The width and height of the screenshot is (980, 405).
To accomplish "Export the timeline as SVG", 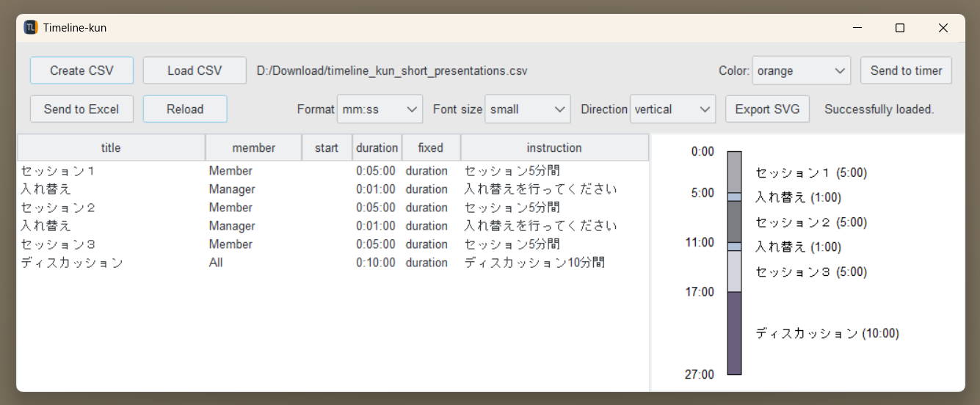I will tap(767, 109).
